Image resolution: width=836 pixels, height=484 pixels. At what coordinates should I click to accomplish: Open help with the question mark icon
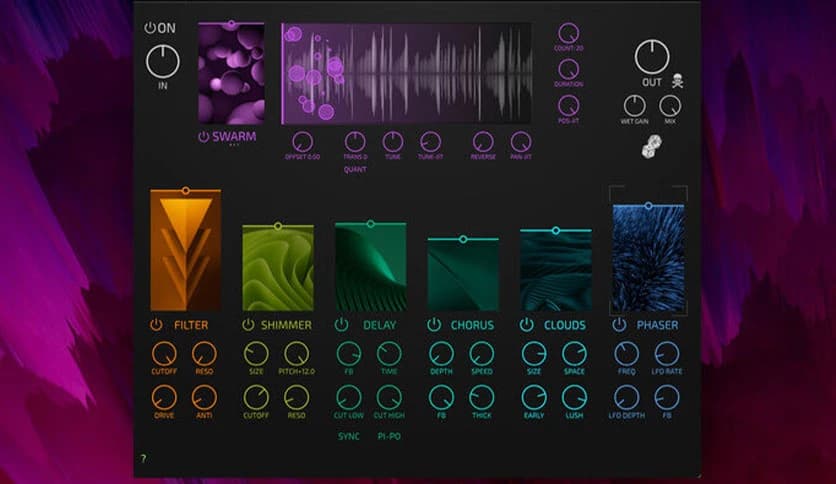click(143, 458)
